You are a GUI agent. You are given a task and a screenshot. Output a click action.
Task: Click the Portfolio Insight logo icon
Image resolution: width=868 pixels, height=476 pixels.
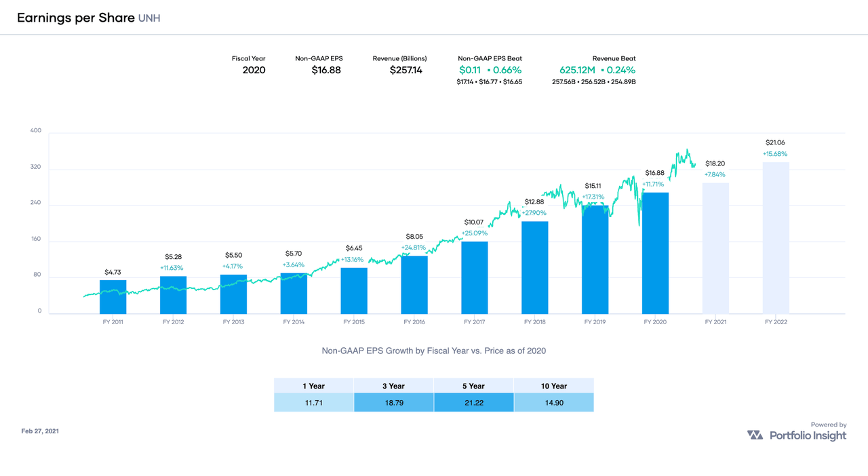(x=755, y=435)
